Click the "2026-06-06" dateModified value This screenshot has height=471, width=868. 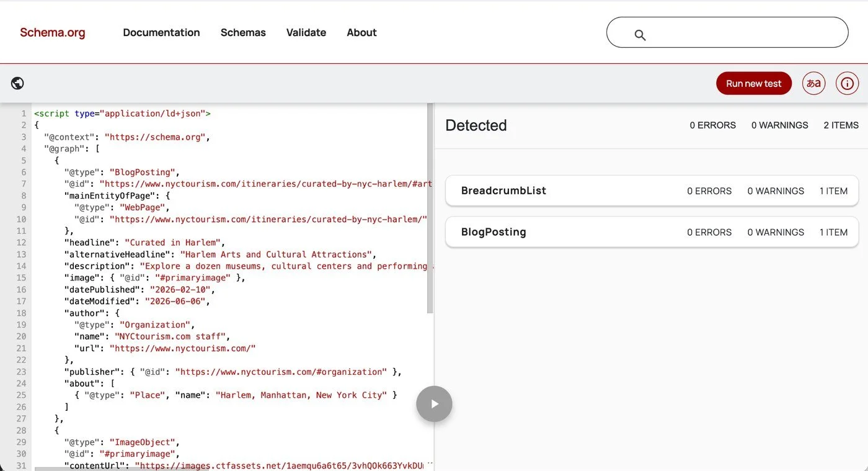coord(176,302)
